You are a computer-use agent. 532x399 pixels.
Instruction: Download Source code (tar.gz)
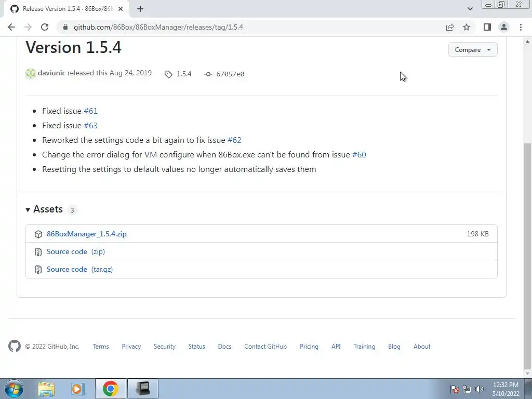[79, 269]
